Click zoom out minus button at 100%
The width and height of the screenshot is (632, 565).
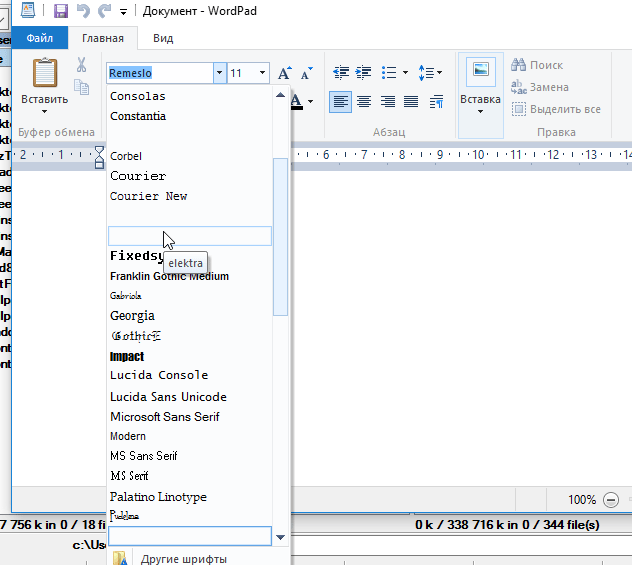pos(611,500)
